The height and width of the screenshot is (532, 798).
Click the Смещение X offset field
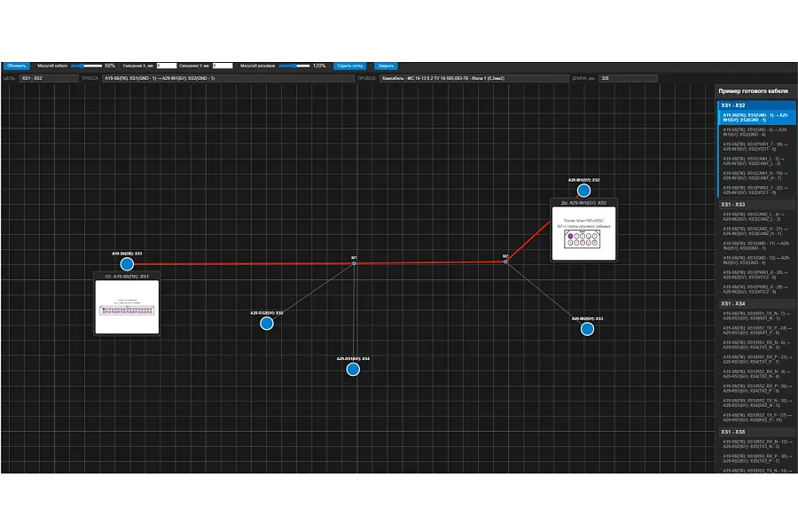tap(167, 66)
